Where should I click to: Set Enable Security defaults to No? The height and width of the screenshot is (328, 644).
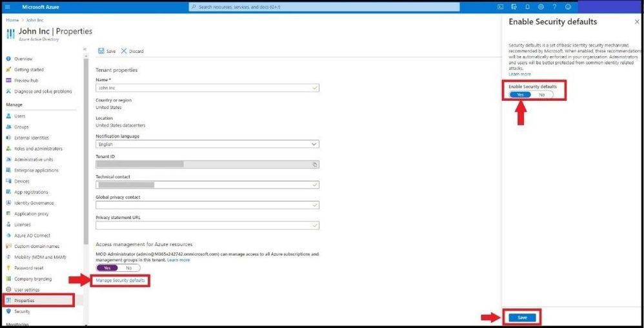point(542,95)
